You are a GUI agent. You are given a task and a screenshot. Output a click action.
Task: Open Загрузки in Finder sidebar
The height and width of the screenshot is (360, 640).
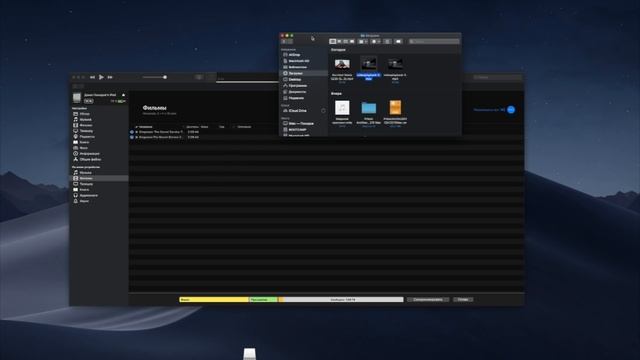click(x=303, y=73)
